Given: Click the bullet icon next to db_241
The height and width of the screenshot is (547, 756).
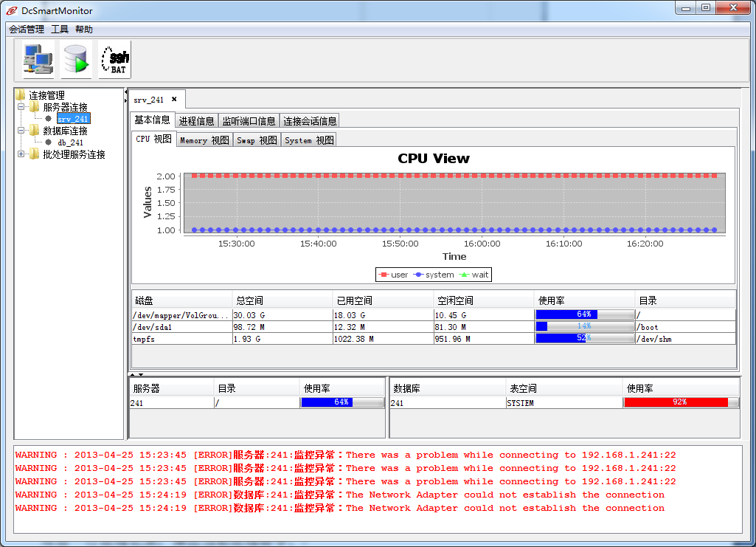Looking at the screenshot, I should [48, 142].
